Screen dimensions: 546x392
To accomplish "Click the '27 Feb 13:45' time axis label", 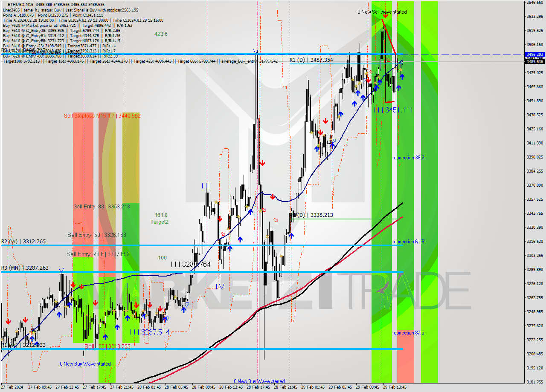I will tap(67, 388).
